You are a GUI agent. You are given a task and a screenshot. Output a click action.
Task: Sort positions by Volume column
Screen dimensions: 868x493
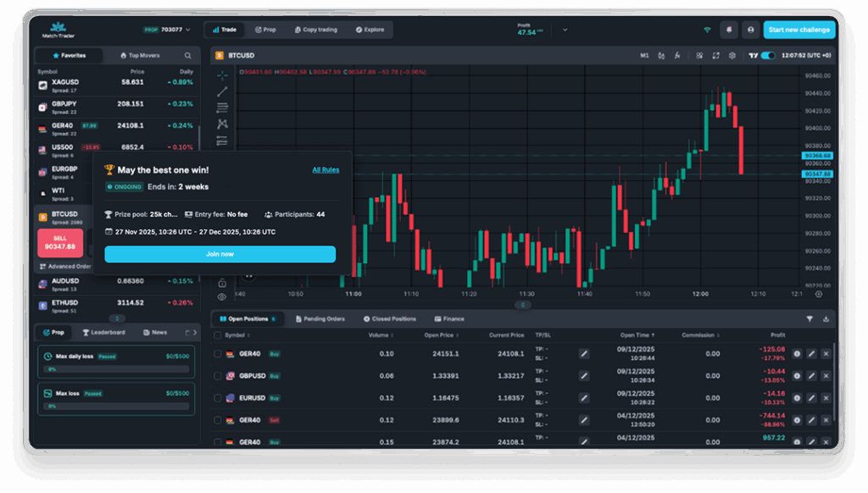click(x=381, y=335)
